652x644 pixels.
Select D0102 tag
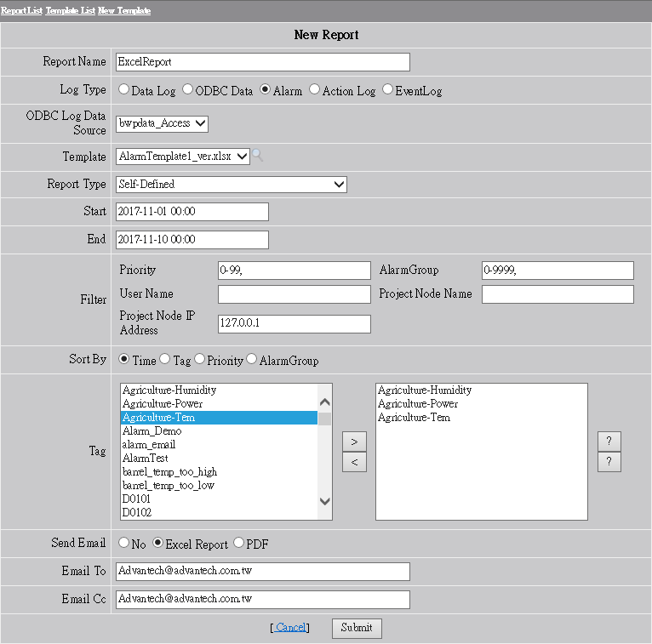219,513
